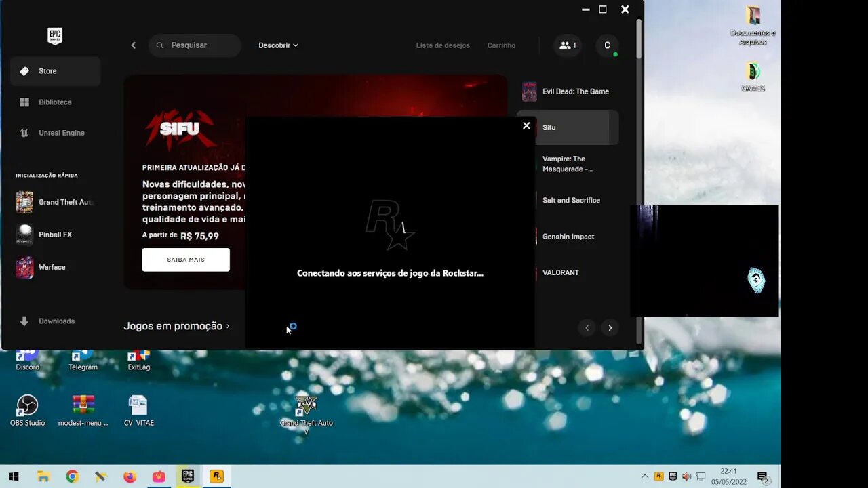Click the Epic Games logo icon

[x=55, y=36]
